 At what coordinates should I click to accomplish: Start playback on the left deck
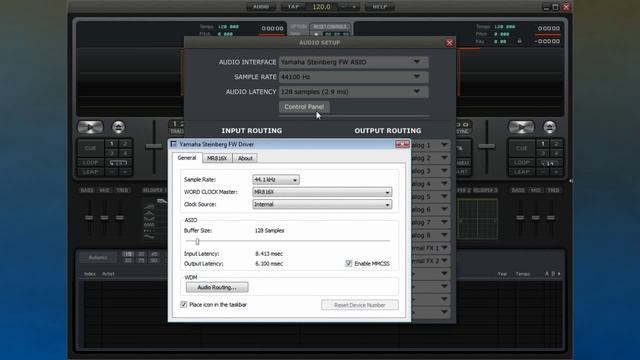(x=90, y=127)
